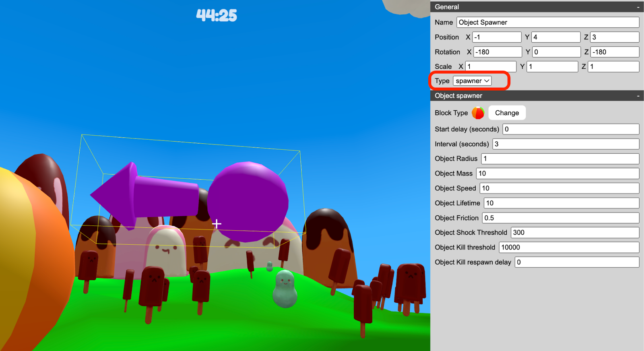Viewport: 644px width, 351px height.
Task: Click the Rotation X field
Action: pos(497,52)
